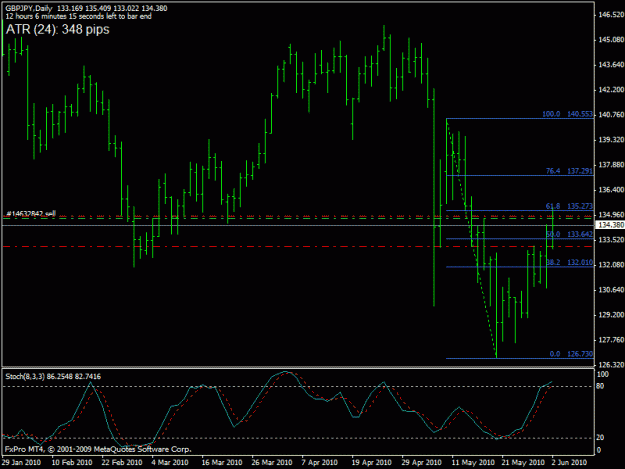Click the 129.200 price axis label
Image resolution: width=625 pixels, height=469 pixels.
pos(611,315)
